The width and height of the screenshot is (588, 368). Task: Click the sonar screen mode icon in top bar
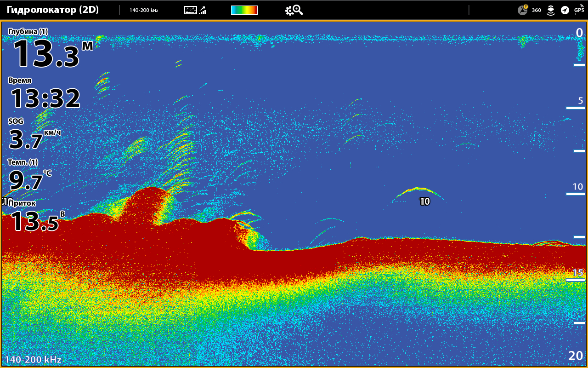(190, 10)
